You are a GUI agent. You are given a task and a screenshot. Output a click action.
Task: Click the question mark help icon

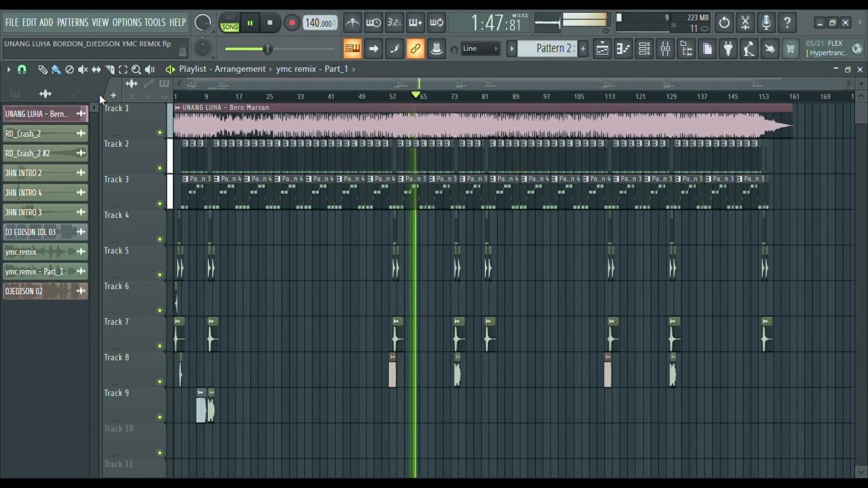(x=787, y=23)
